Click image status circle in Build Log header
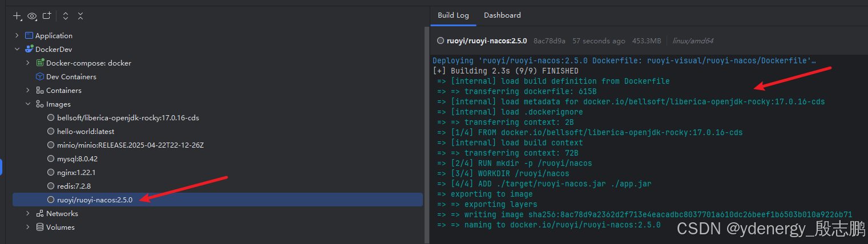Image resolution: width=868 pixels, height=244 pixels. pos(441,40)
